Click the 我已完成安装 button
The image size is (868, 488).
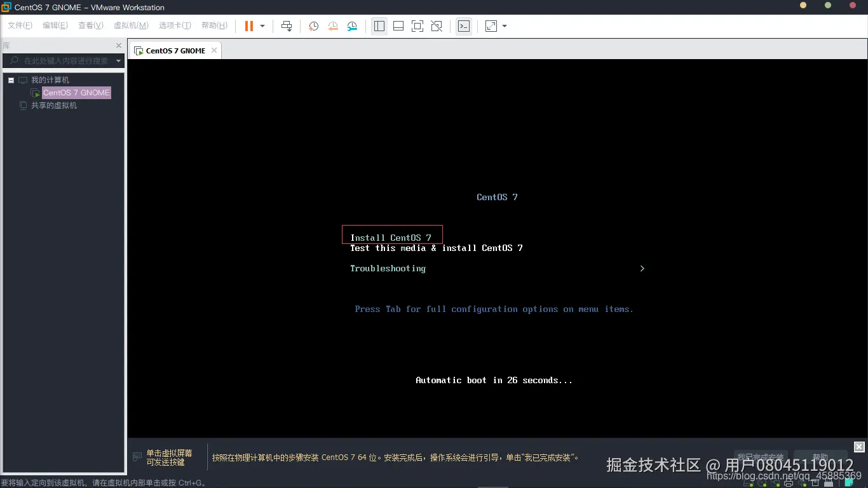click(761, 456)
